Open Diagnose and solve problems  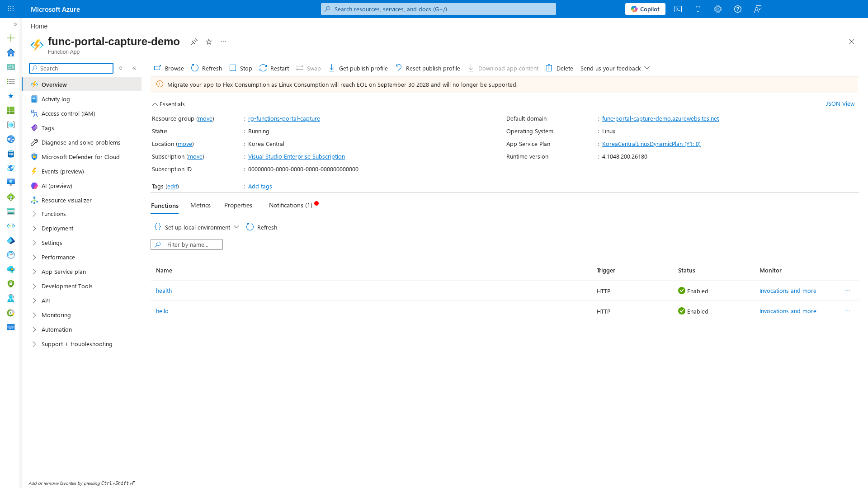coord(81,142)
